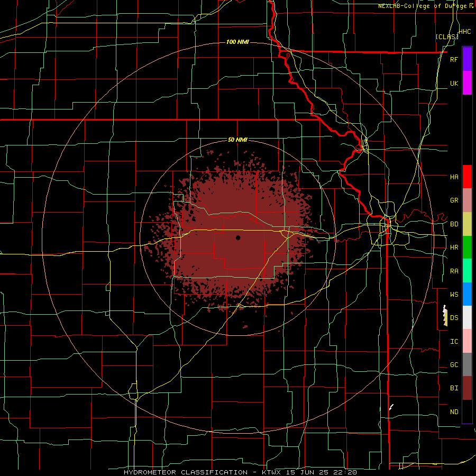Click the magenta UK color swatch
Viewport: 476px width, 476px height.
[x=467, y=83]
